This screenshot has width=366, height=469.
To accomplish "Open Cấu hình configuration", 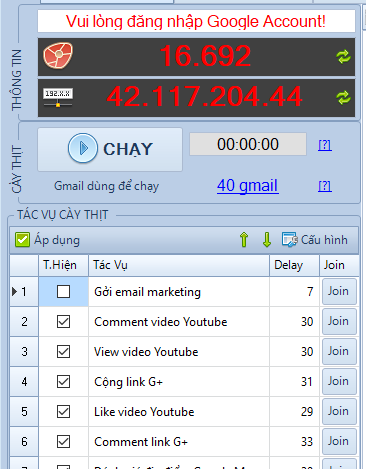I will click(x=315, y=240).
